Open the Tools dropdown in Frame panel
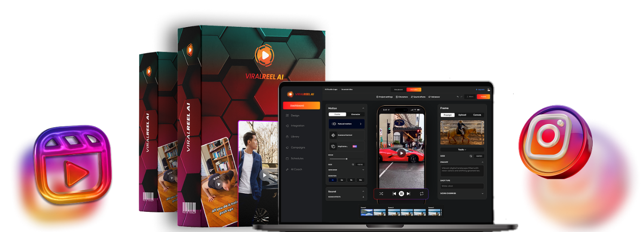 [x=462, y=149]
